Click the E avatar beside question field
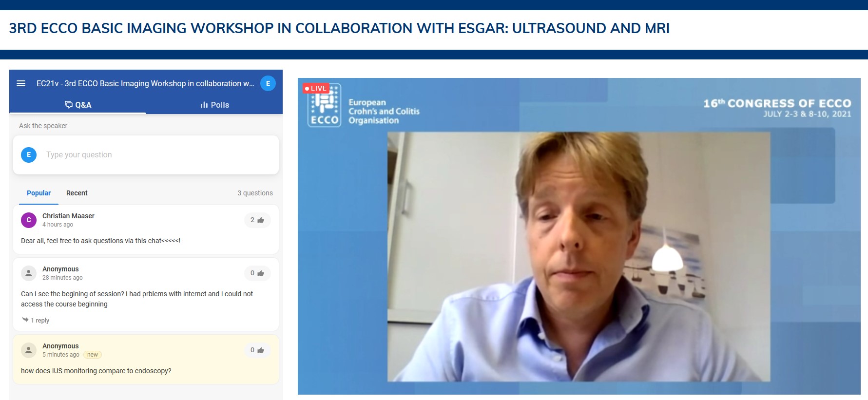Screen dimensions: 868x400 coord(29,155)
